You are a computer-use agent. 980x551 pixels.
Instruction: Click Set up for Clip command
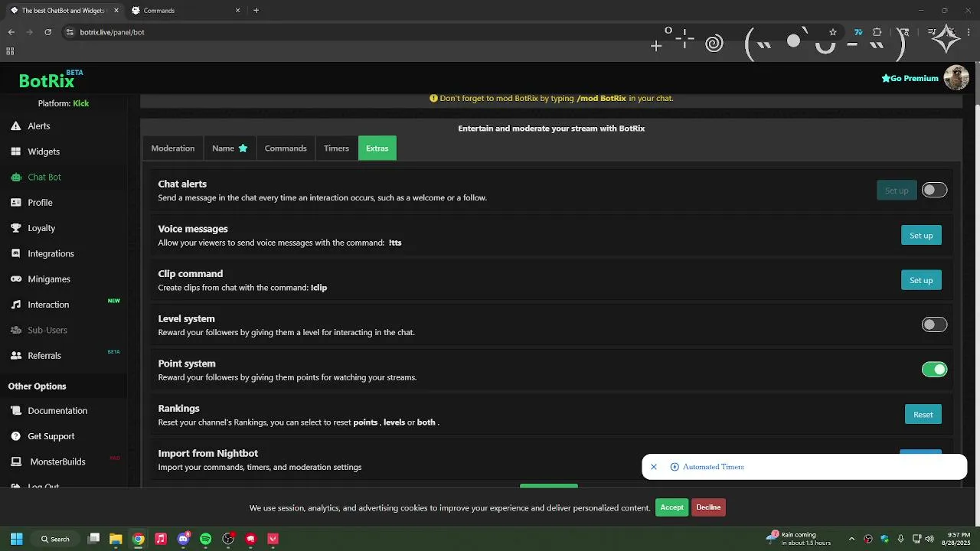pos(921,280)
